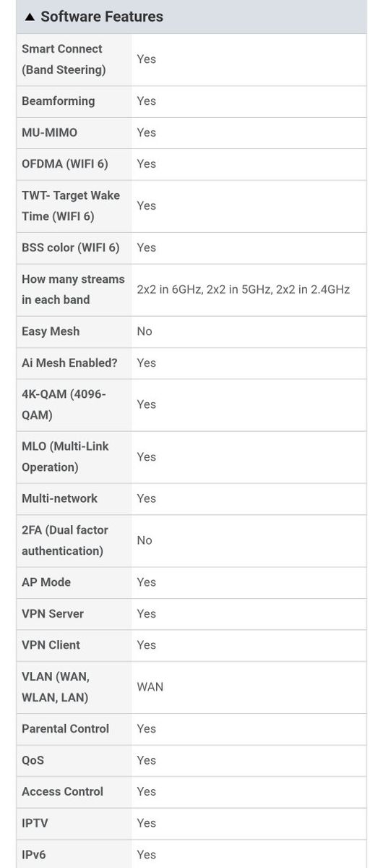This screenshot has width=383, height=868.
Task: Click the Software Features header text
Action: (x=102, y=17)
